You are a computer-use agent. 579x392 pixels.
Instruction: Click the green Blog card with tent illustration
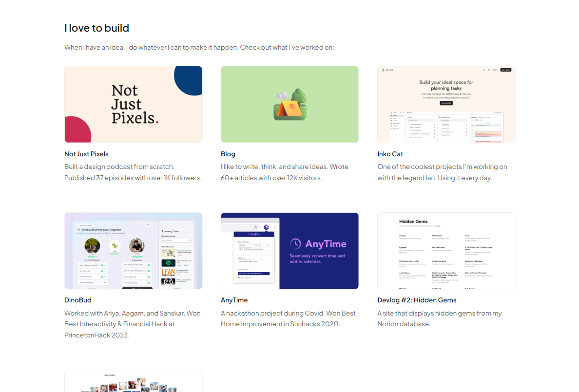click(290, 105)
